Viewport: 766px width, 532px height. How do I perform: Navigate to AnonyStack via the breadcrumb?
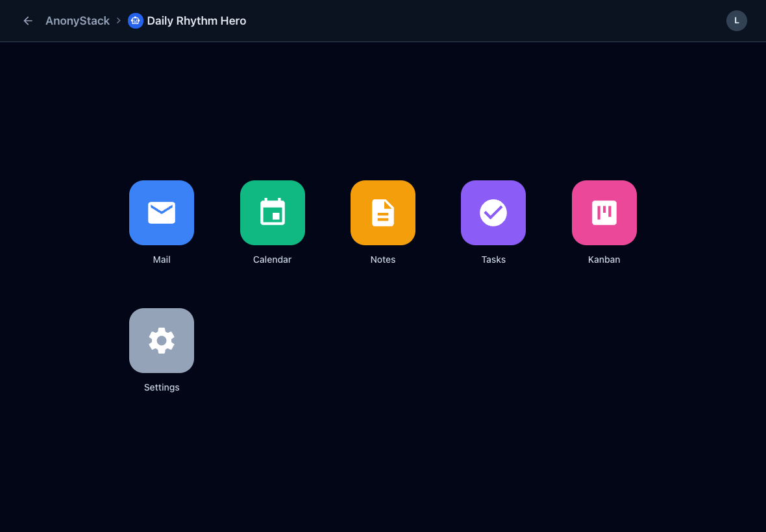tap(77, 21)
